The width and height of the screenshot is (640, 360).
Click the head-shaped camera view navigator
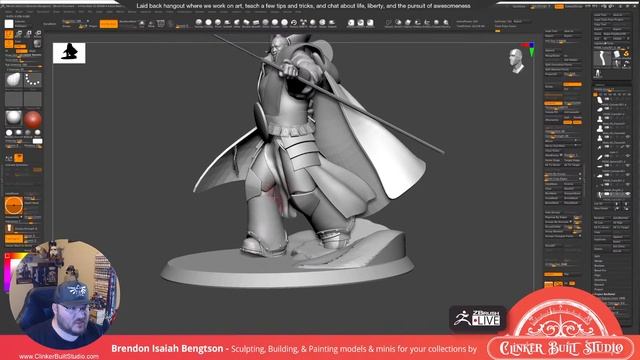[x=516, y=61]
